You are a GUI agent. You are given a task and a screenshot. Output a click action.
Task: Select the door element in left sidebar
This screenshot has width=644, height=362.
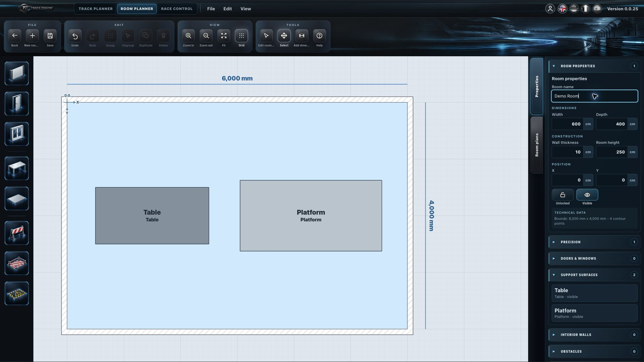click(x=17, y=103)
